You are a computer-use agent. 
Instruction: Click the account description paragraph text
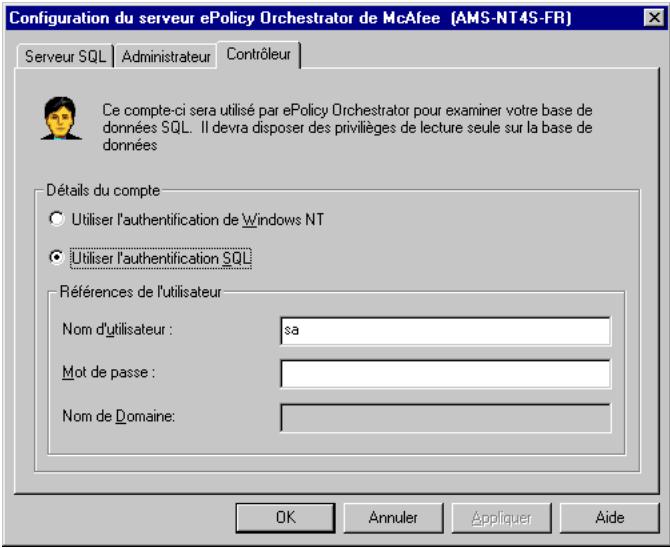click(x=347, y=127)
